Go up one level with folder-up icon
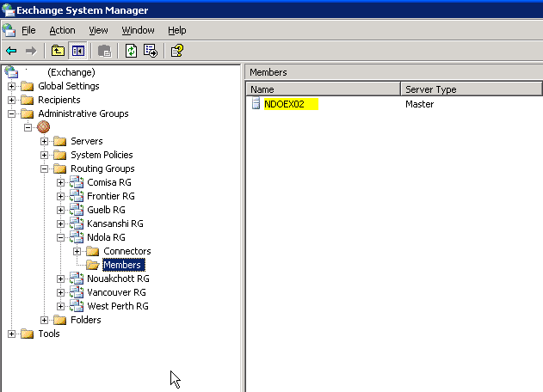 pyautogui.click(x=58, y=52)
